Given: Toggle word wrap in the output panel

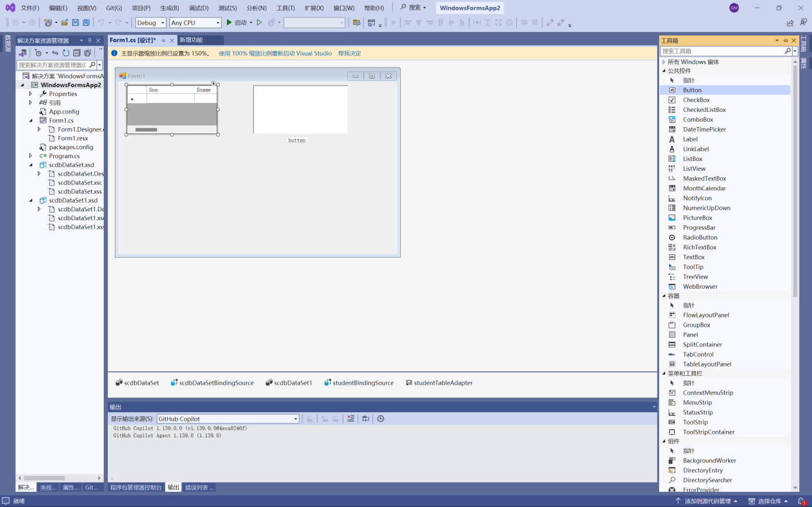Looking at the screenshot, I should tap(366, 419).
